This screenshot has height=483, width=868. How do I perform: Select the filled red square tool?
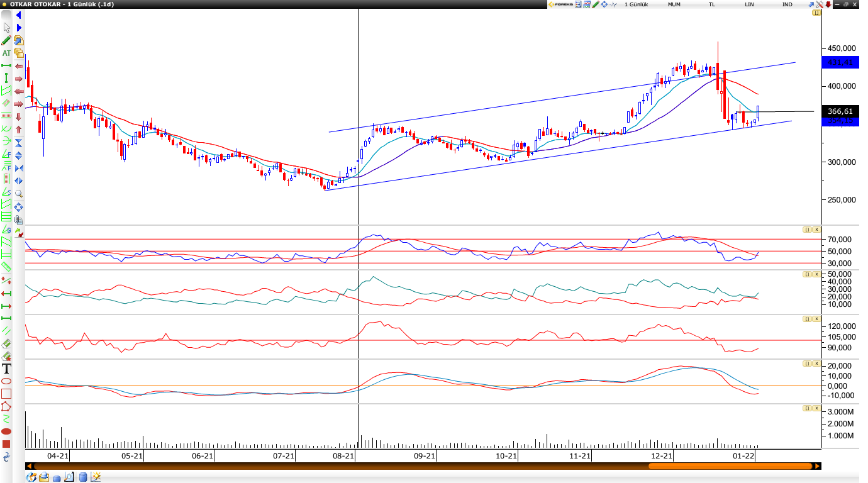pos(6,444)
